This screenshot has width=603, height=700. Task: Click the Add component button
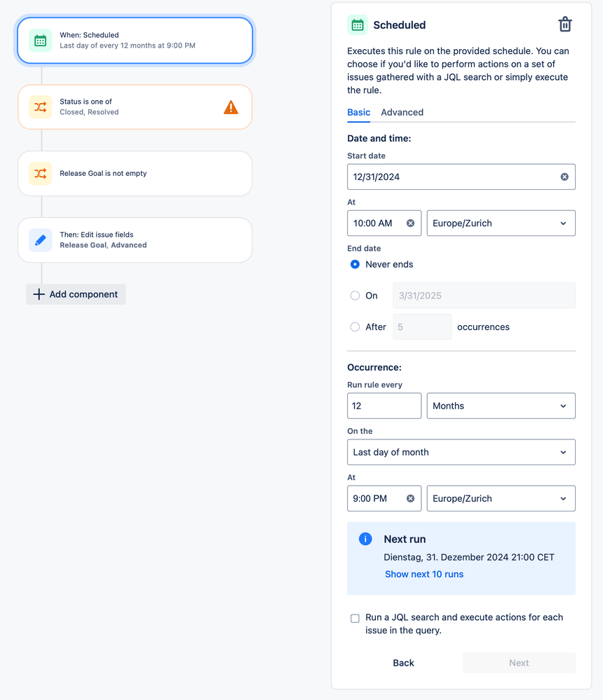point(76,294)
